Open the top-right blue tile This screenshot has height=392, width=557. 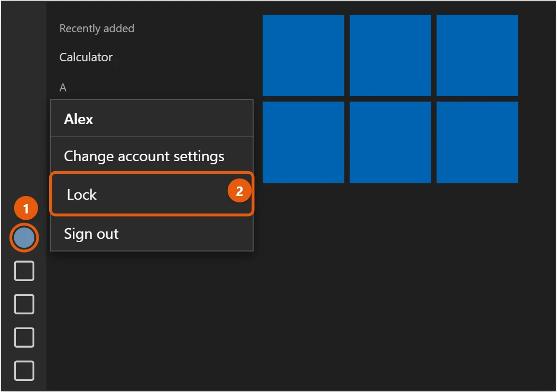[477, 55]
